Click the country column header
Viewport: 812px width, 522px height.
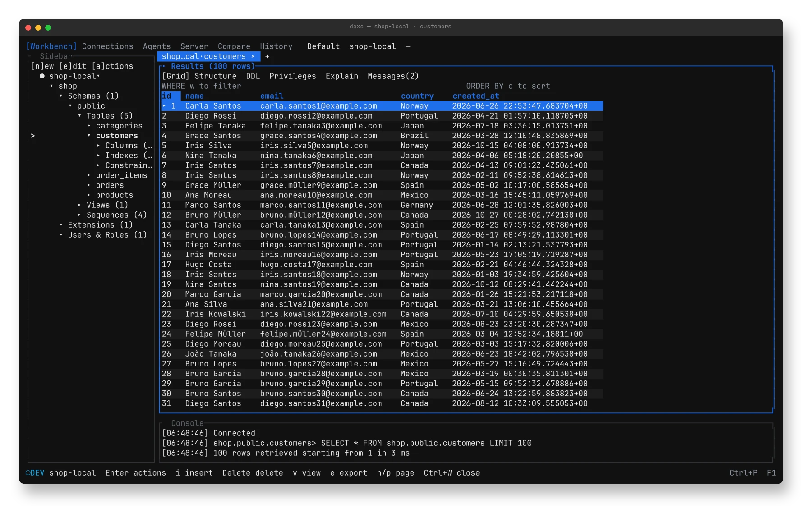pyautogui.click(x=417, y=96)
